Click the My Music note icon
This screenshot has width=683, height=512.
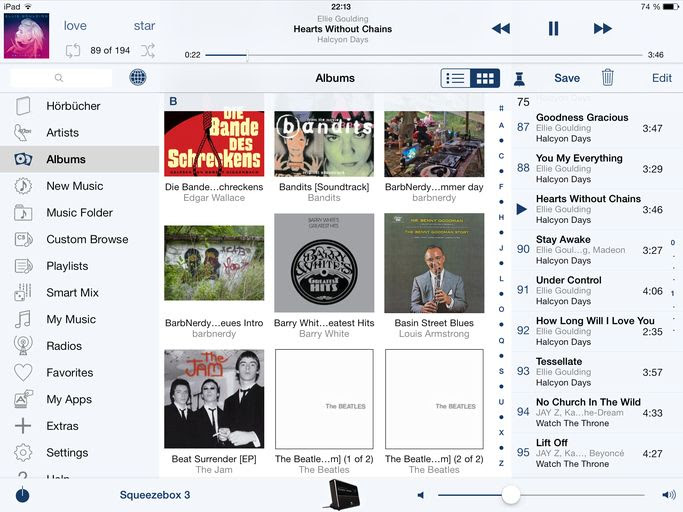coord(23,319)
